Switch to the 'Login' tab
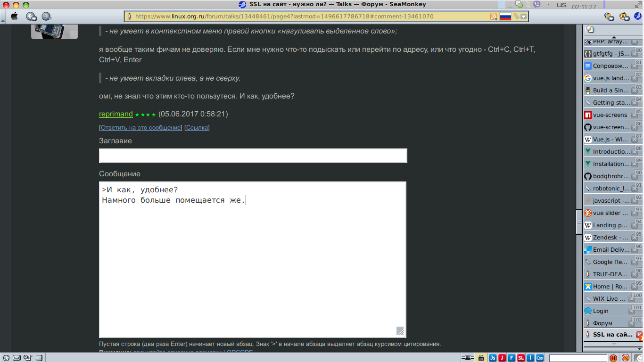Screen dimensions: 644x362 click(613, 311)
